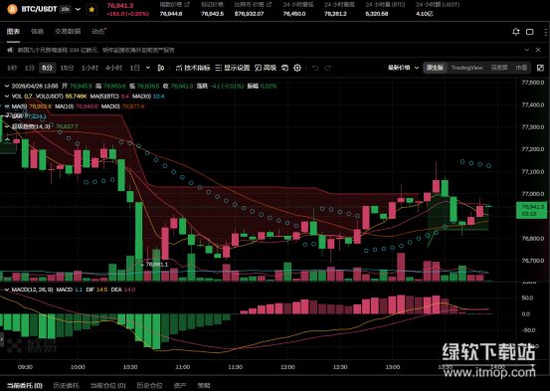Viewport: 550px width, 392px height.
Task: Click the 10x leverage badge
Action: pyautogui.click(x=65, y=9)
